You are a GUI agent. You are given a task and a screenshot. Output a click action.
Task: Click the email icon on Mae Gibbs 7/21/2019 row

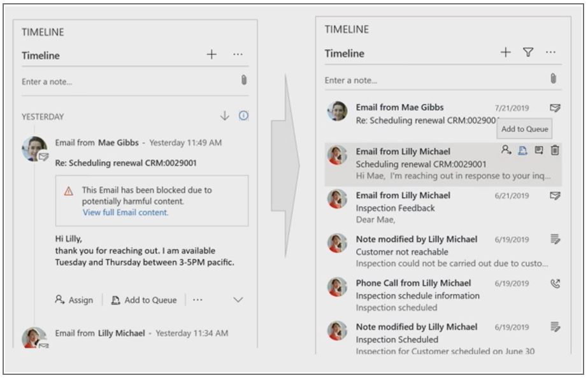point(555,108)
